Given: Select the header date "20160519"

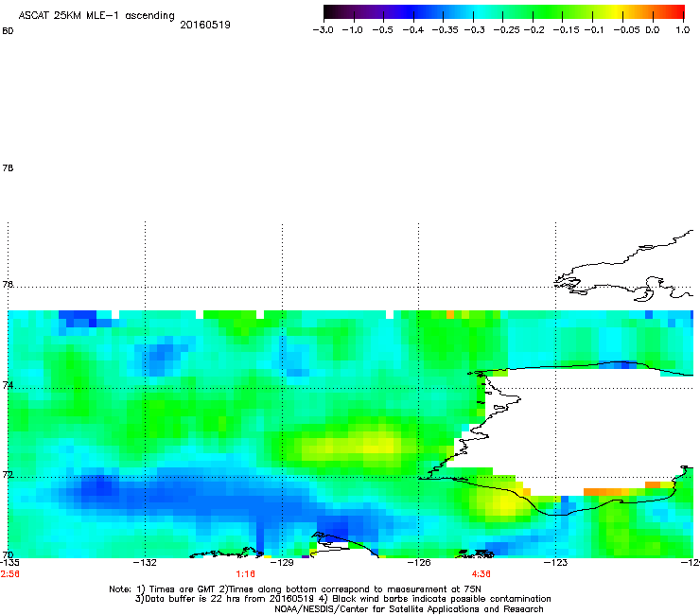Looking at the screenshot, I should pyautogui.click(x=205, y=25).
